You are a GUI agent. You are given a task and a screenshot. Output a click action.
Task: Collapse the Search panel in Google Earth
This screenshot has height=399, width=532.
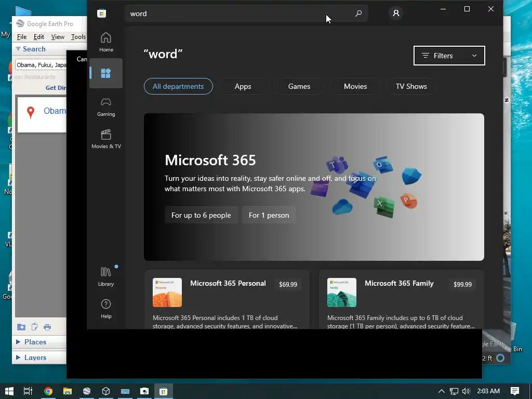click(x=18, y=49)
